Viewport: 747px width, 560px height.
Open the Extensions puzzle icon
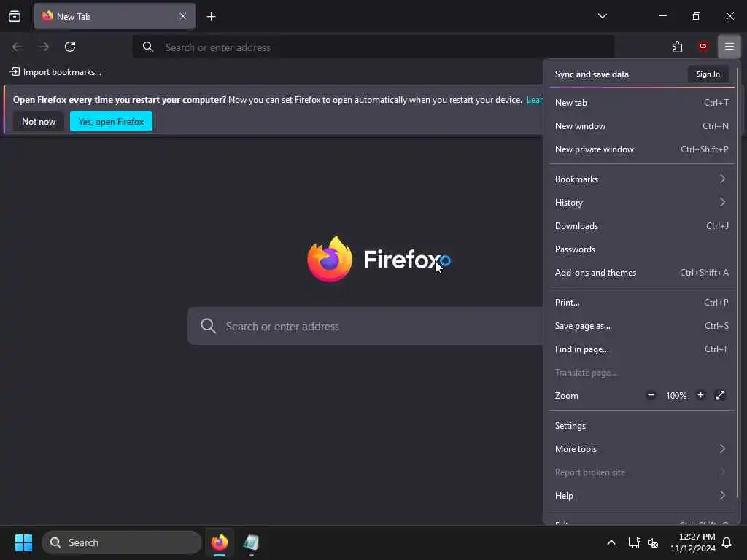tap(677, 47)
